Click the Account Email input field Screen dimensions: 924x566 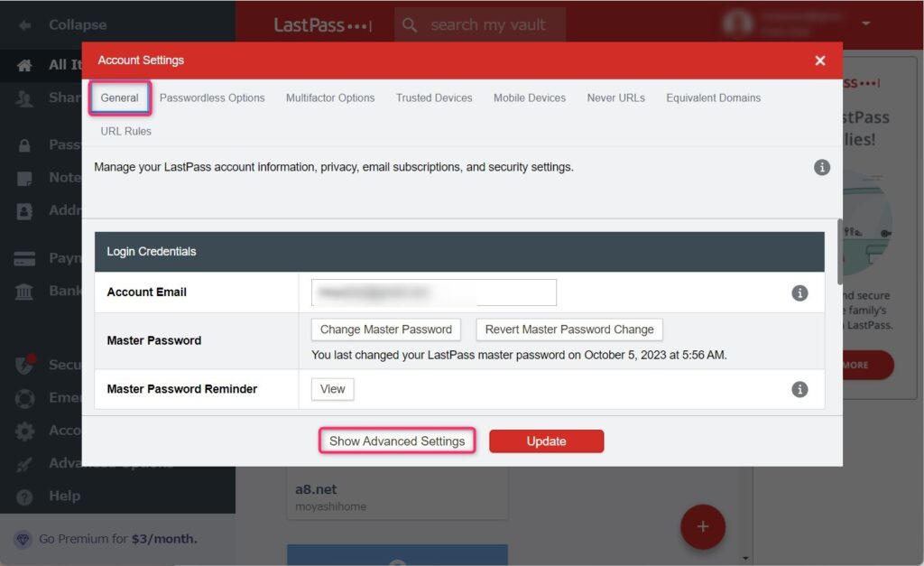[433, 292]
